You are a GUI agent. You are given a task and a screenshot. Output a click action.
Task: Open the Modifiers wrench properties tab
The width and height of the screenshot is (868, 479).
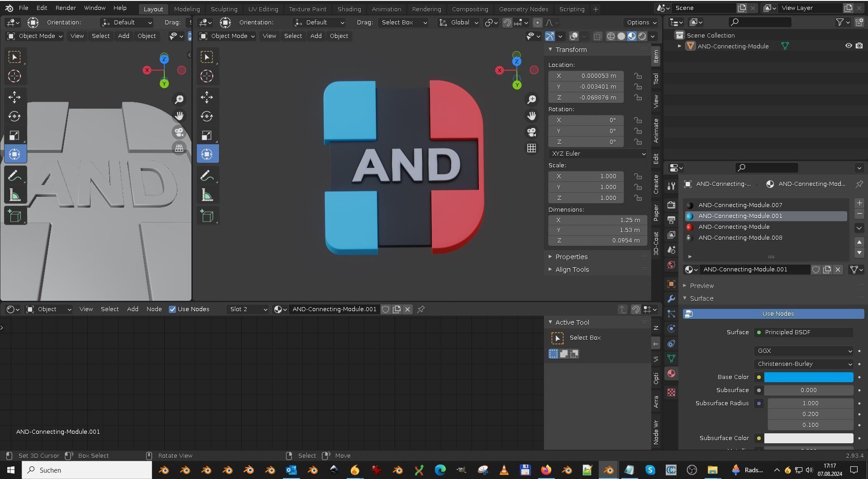tap(671, 299)
